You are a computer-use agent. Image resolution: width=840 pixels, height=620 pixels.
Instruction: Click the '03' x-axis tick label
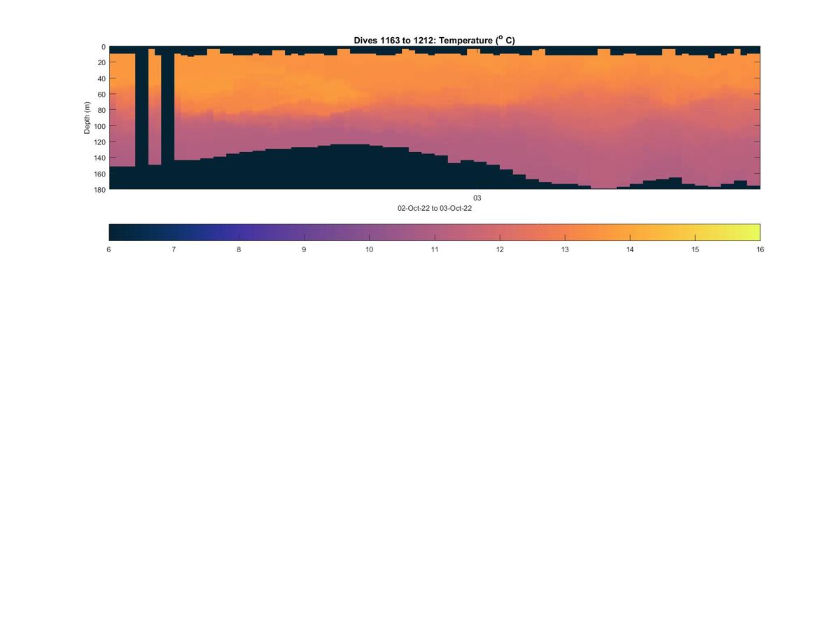pos(477,198)
